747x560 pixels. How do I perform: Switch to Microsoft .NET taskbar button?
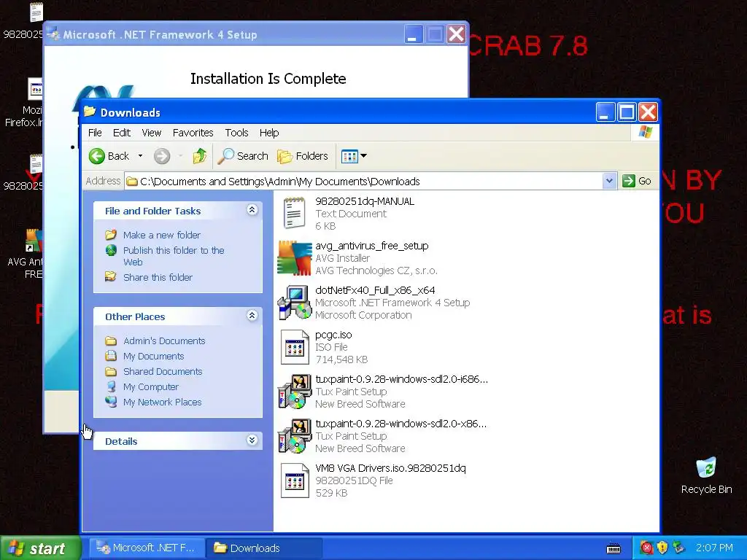[x=147, y=548]
